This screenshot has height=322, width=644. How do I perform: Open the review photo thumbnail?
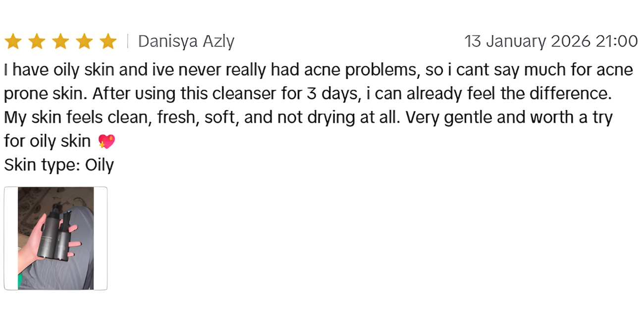pos(55,238)
